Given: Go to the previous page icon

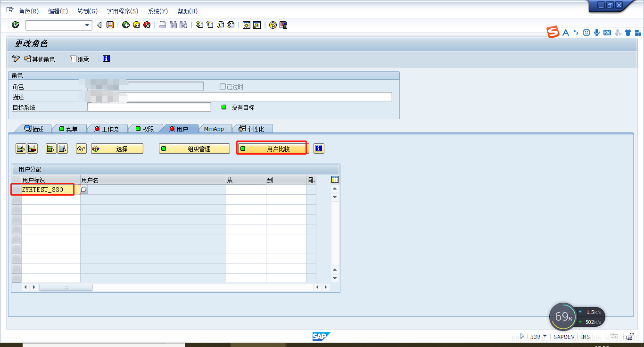Looking at the screenshot, I should [x=210, y=25].
